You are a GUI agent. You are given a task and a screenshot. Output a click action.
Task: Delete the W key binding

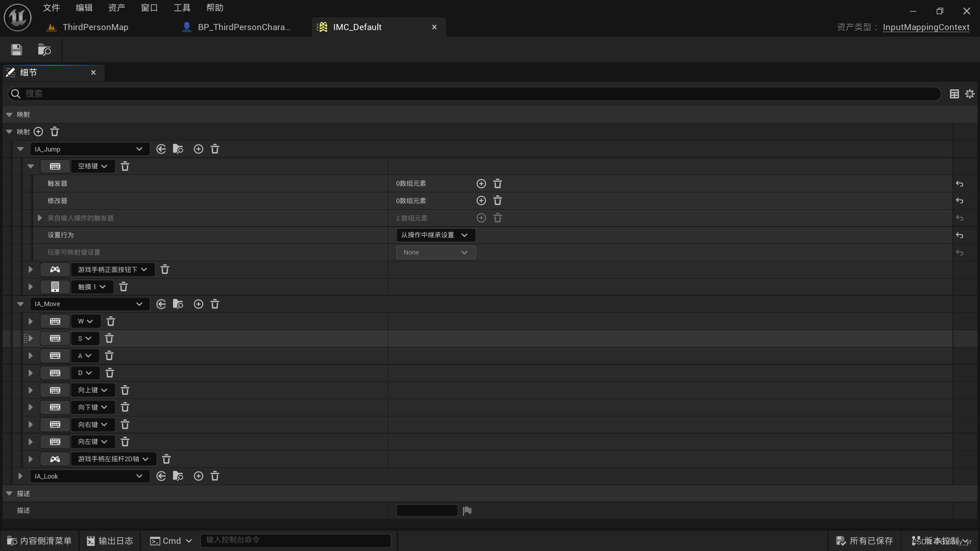pos(111,321)
